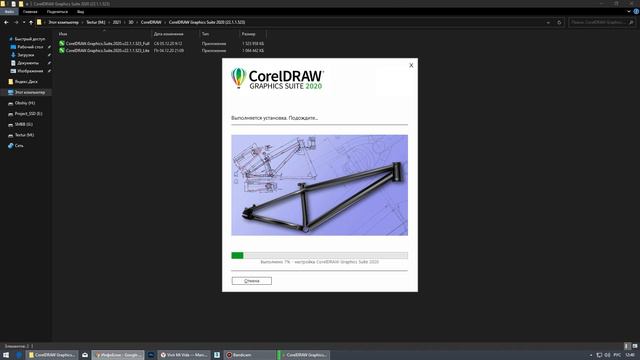Viewport: 640px width, 360px height.
Task: Switch to the Google Chrome taskbar window
Action: coord(118,355)
